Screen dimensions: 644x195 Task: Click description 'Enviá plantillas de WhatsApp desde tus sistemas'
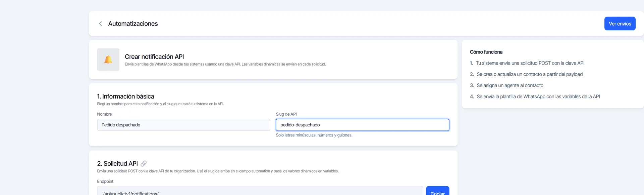click(225, 64)
